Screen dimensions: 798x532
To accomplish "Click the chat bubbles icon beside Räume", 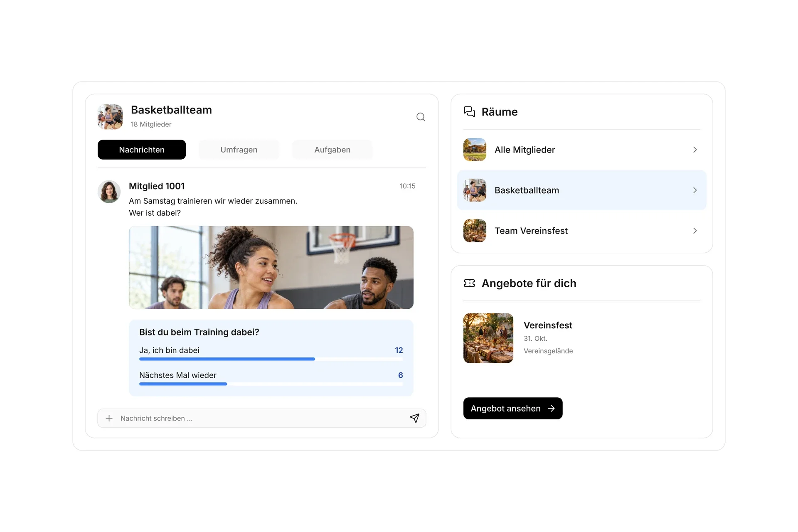I will [469, 112].
